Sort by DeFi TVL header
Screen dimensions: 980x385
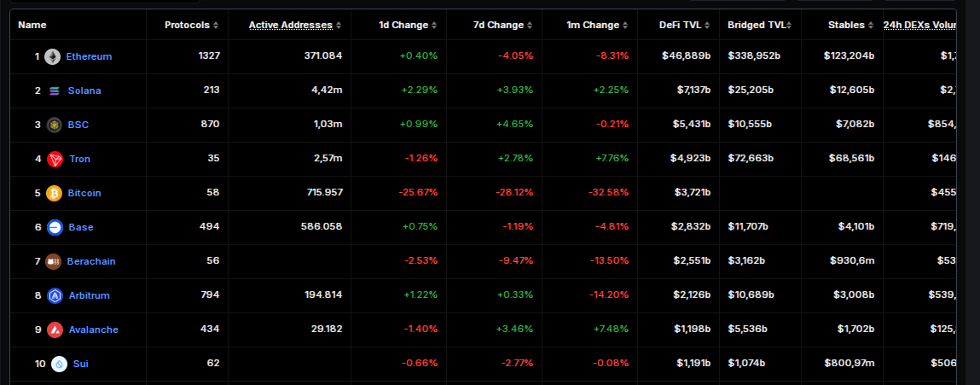coord(685,26)
